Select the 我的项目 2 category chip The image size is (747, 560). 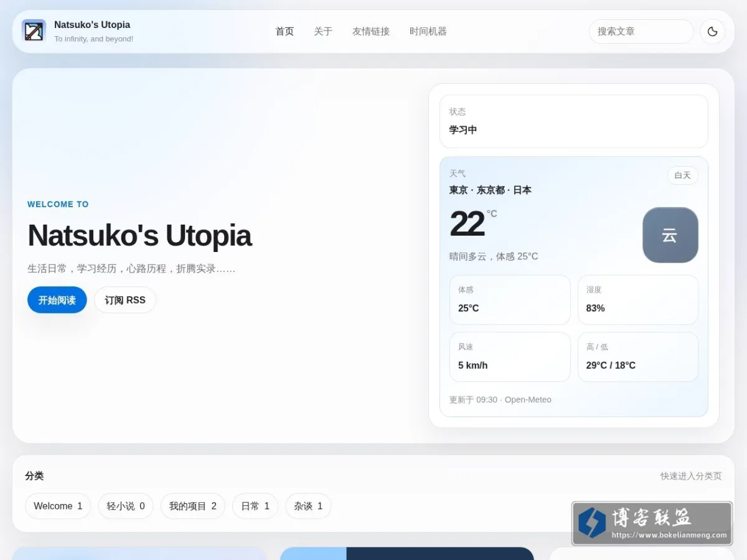click(x=193, y=506)
